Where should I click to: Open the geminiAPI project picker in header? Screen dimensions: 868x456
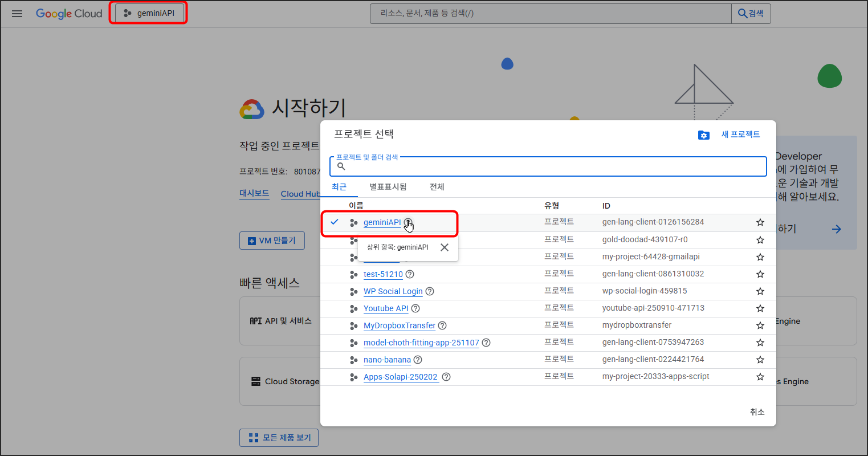point(149,13)
